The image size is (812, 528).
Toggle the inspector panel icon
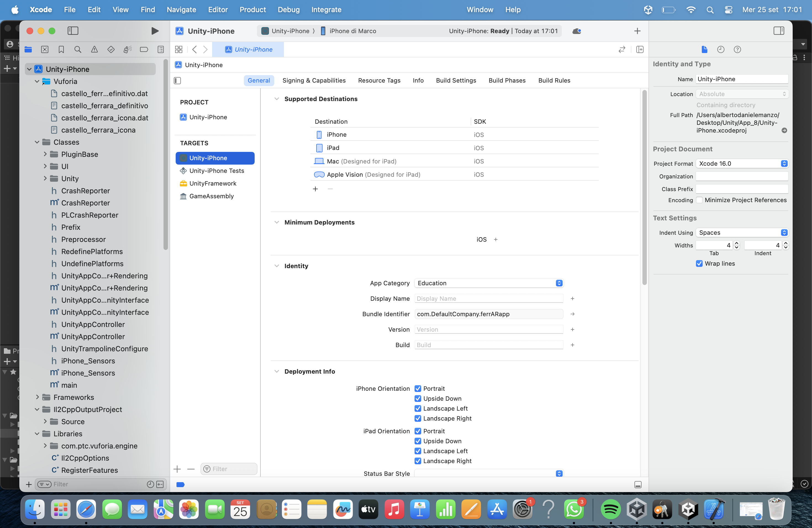click(779, 31)
